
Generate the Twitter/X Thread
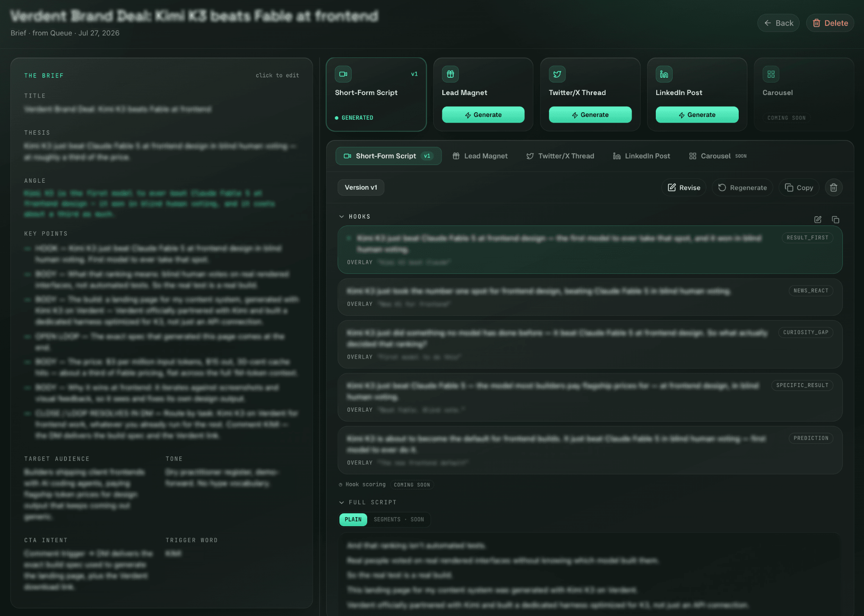click(590, 114)
